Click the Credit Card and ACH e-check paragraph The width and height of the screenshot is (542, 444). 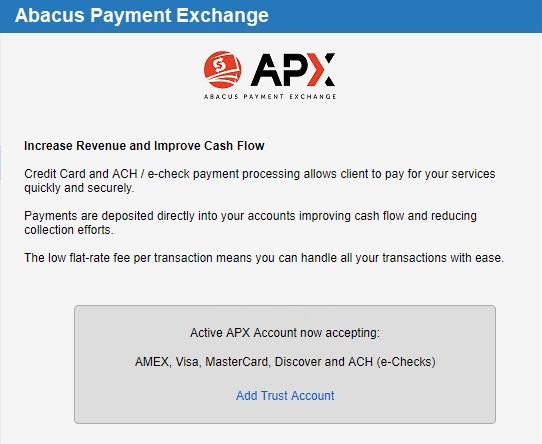(x=260, y=181)
